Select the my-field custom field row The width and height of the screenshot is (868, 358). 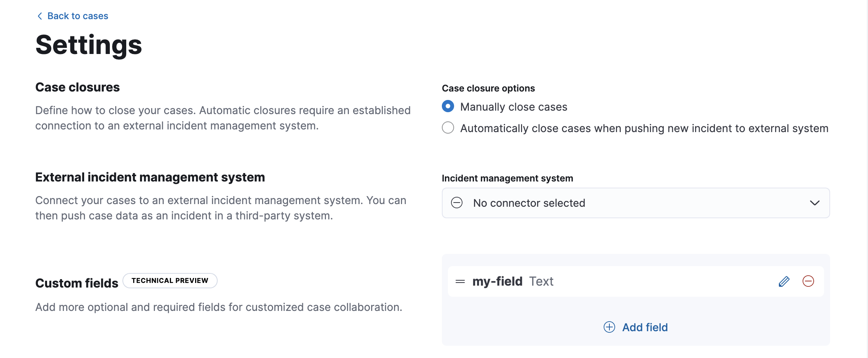(x=635, y=281)
